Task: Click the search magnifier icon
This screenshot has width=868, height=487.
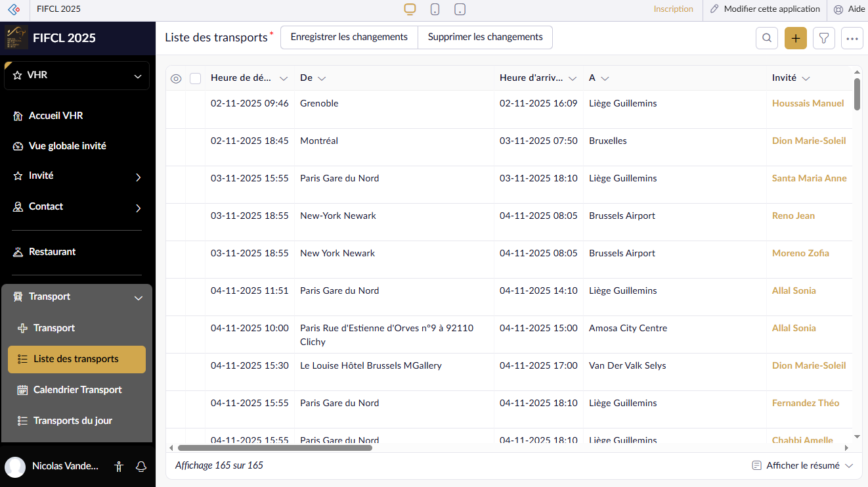Action: pos(766,38)
